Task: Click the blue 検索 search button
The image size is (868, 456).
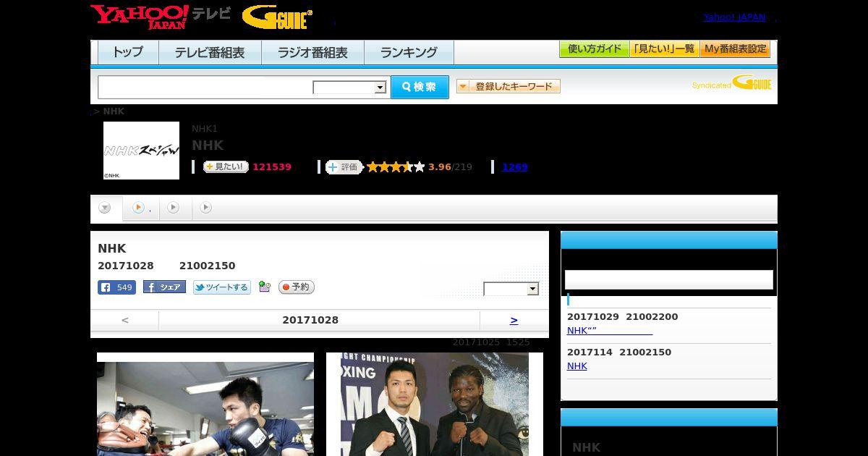Action: coord(420,87)
